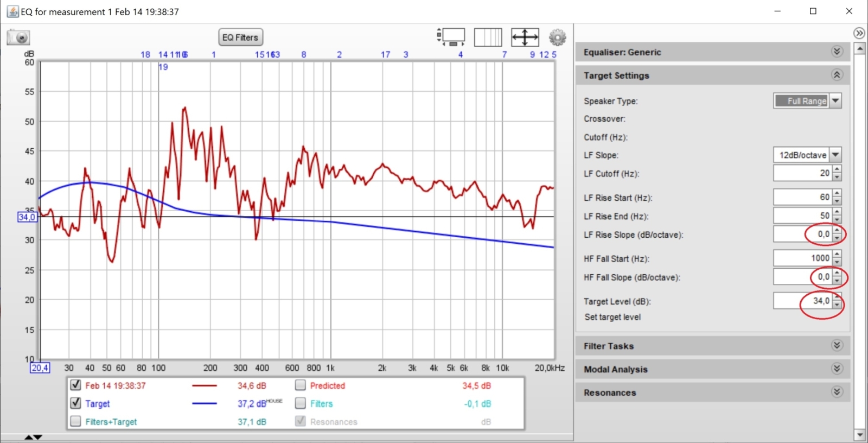Open the scrollbars toggle icon in toolbar

(x=451, y=37)
